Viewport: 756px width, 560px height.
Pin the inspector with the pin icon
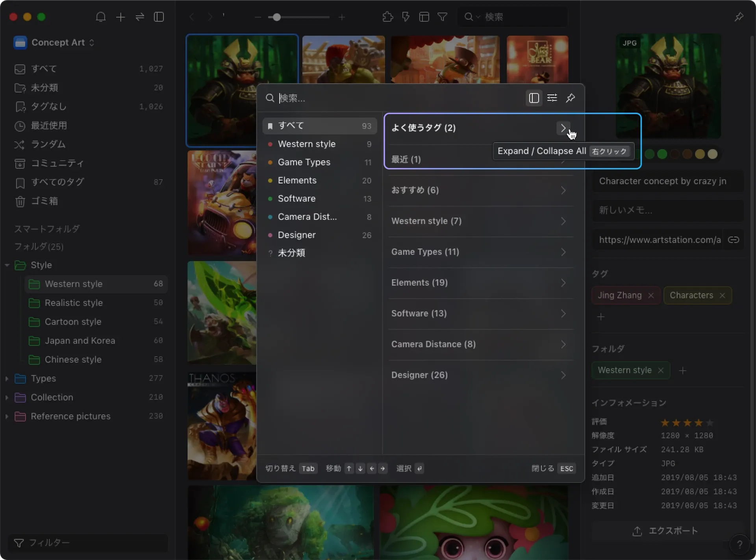coord(739,17)
